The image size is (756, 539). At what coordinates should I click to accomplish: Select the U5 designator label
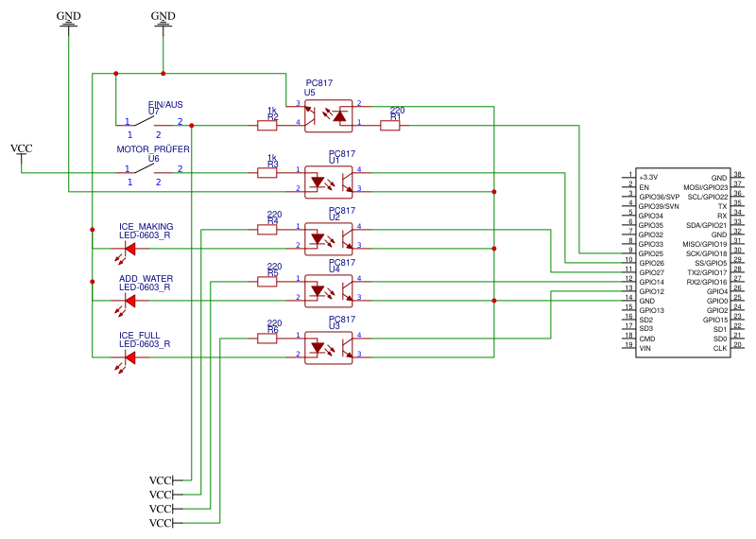[310, 92]
